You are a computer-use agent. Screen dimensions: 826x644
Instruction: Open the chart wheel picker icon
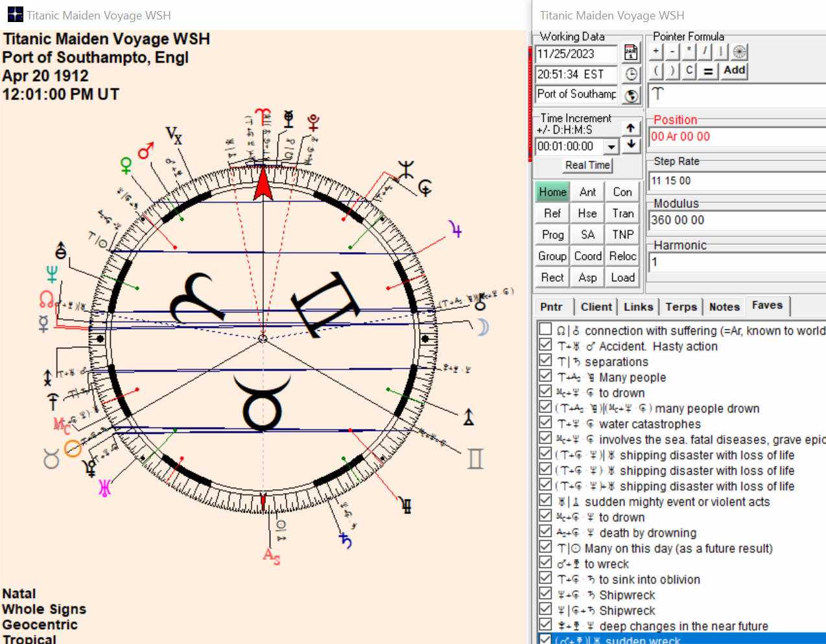click(x=739, y=51)
